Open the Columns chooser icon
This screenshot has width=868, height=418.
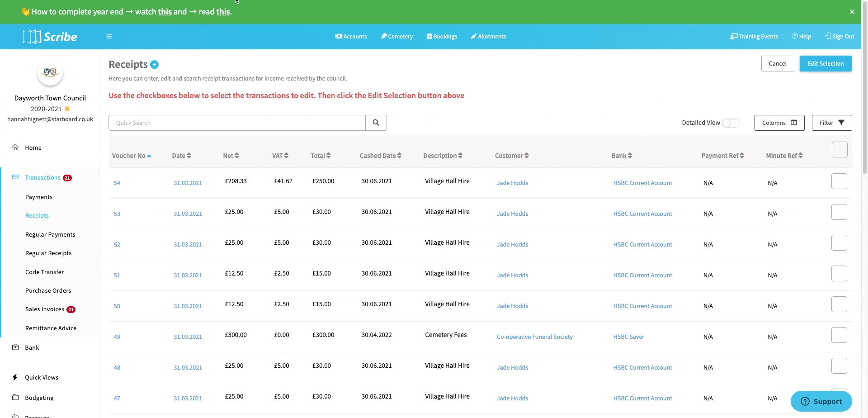click(x=794, y=123)
